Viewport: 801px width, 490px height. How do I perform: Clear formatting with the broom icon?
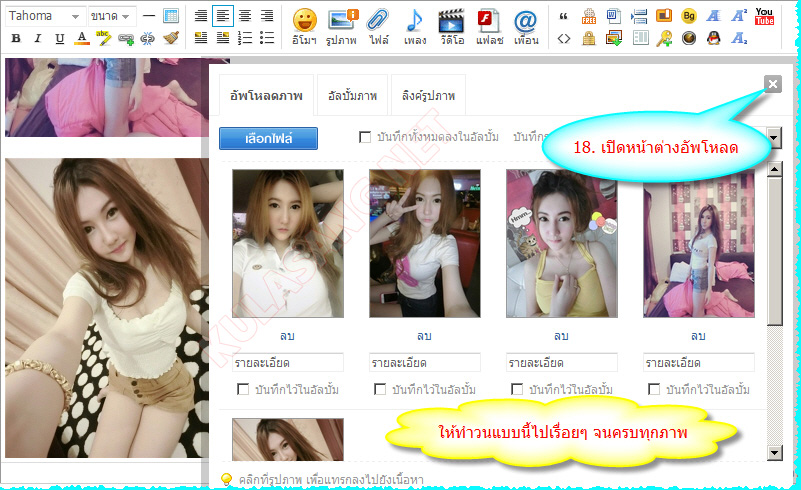[x=171, y=38]
